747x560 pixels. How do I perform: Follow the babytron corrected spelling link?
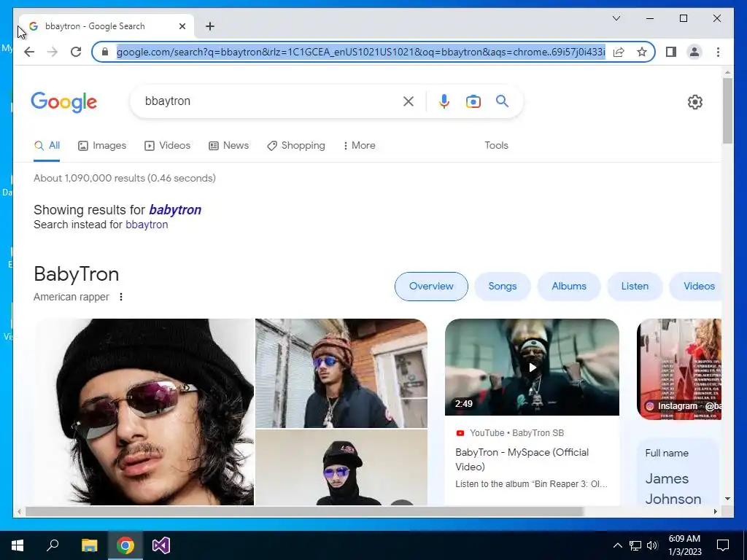[x=175, y=210]
